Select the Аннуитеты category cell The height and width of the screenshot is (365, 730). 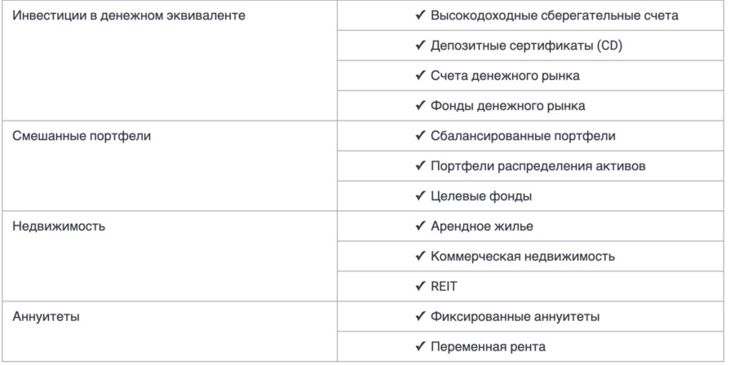[x=169, y=331]
